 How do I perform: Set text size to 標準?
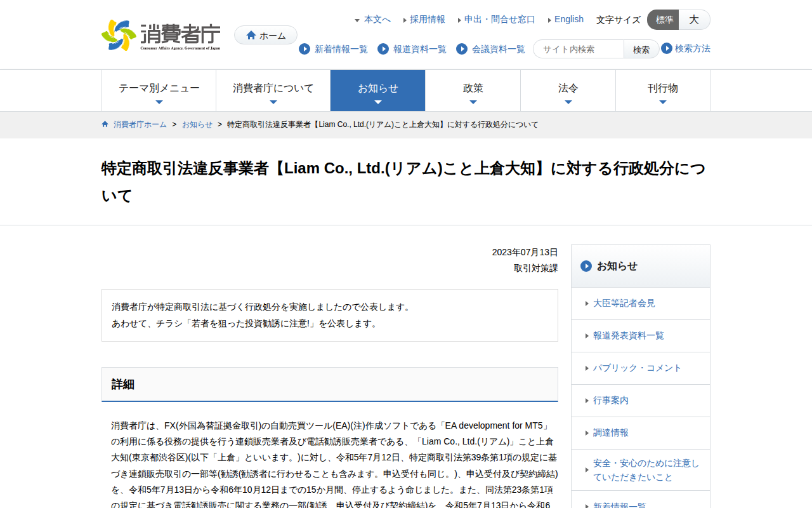pos(664,20)
